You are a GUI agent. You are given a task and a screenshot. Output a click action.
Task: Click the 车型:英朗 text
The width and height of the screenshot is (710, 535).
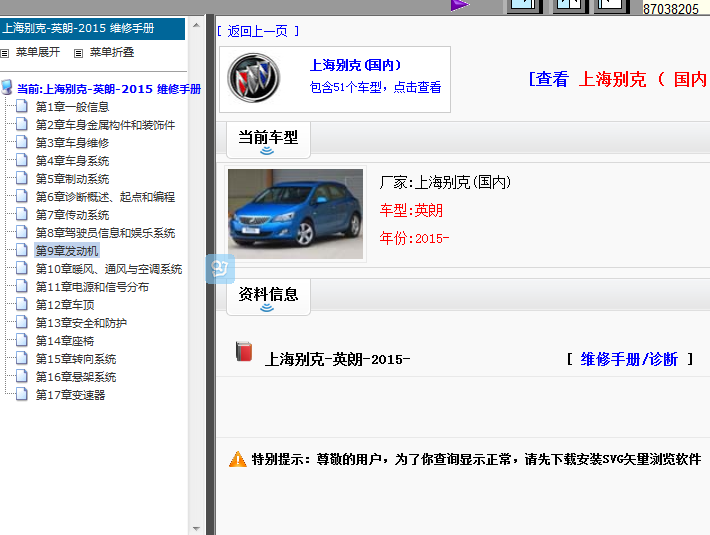coord(411,210)
